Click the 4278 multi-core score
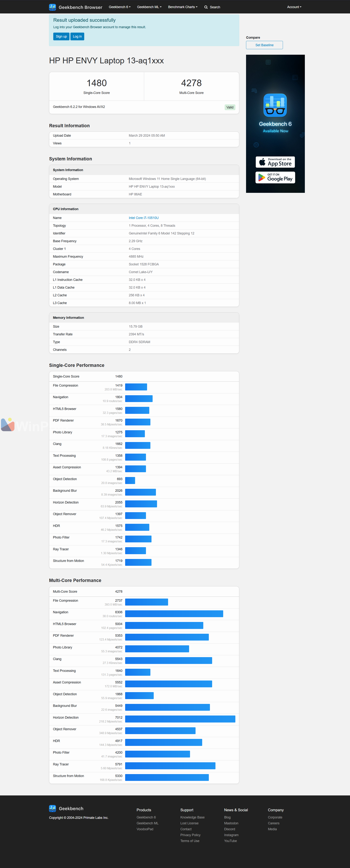350x868 pixels. click(x=191, y=83)
